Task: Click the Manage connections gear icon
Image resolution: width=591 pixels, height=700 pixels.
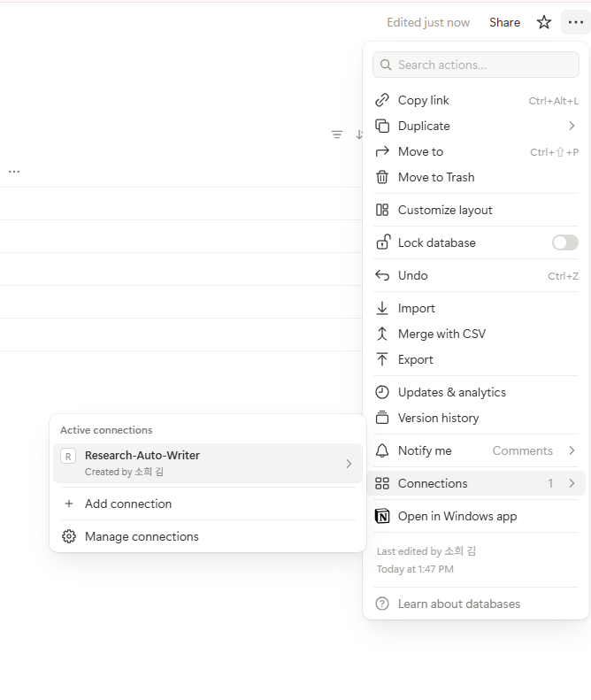Action: click(69, 536)
